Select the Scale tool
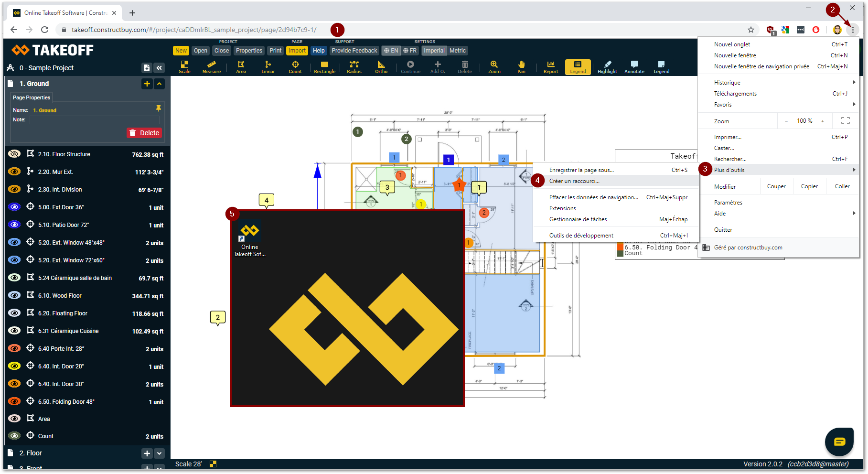Viewport: 868px width, 474px height. (184, 67)
